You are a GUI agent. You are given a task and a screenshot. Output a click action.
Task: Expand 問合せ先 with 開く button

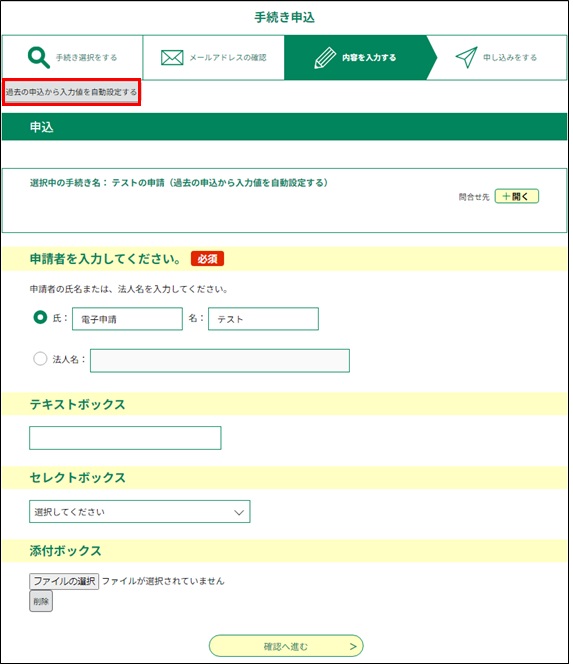pyautogui.click(x=516, y=196)
